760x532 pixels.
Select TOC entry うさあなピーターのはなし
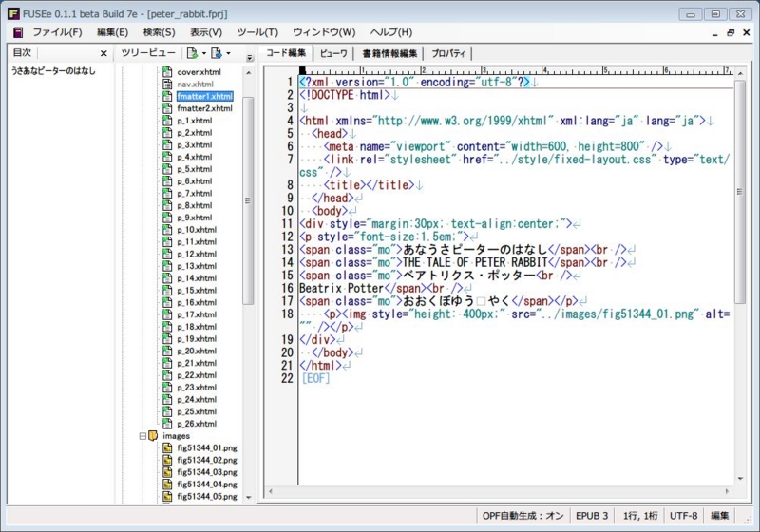tap(53, 71)
